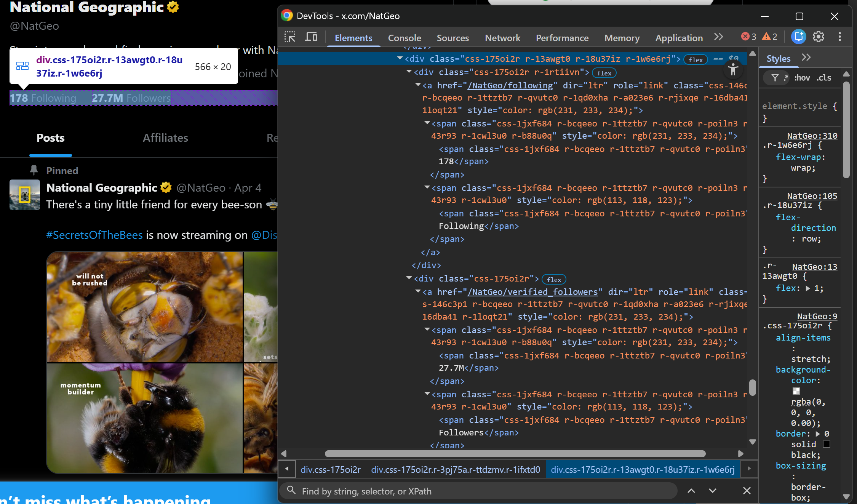Collapse span containing 178 text

point(427,123)
